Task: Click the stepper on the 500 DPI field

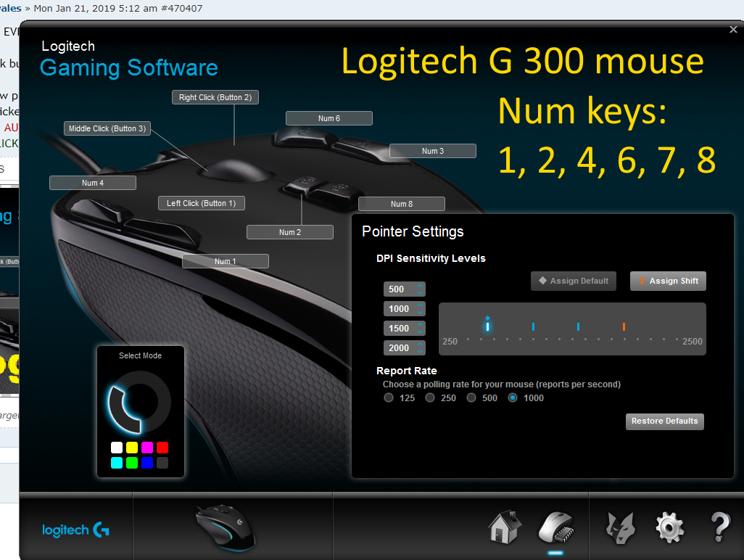Action: pos(421,289)
